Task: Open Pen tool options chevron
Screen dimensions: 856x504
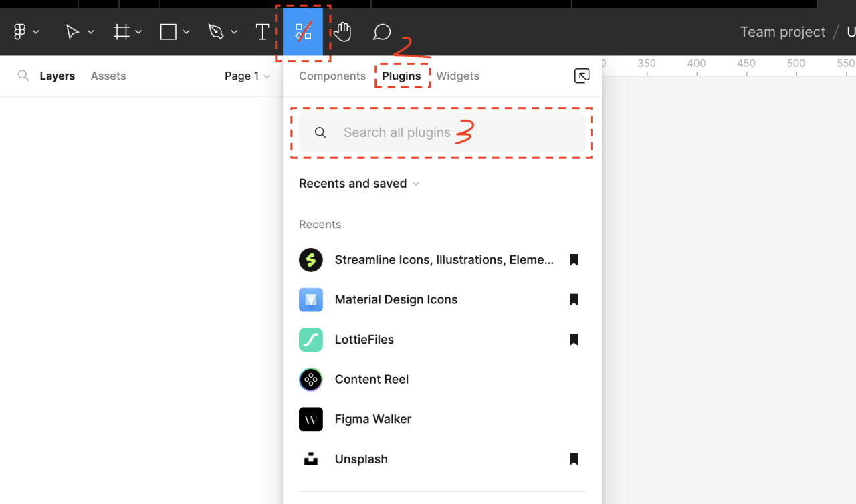Action: coord(234,32)
